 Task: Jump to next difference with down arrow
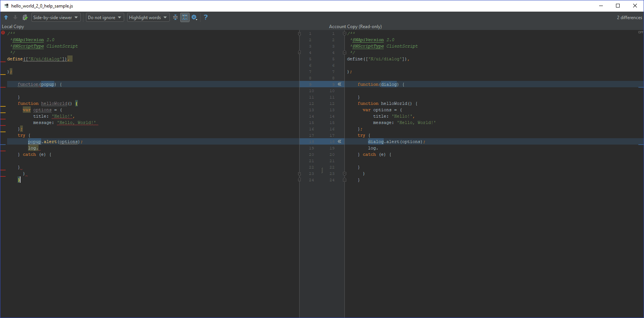click(15, 17)
